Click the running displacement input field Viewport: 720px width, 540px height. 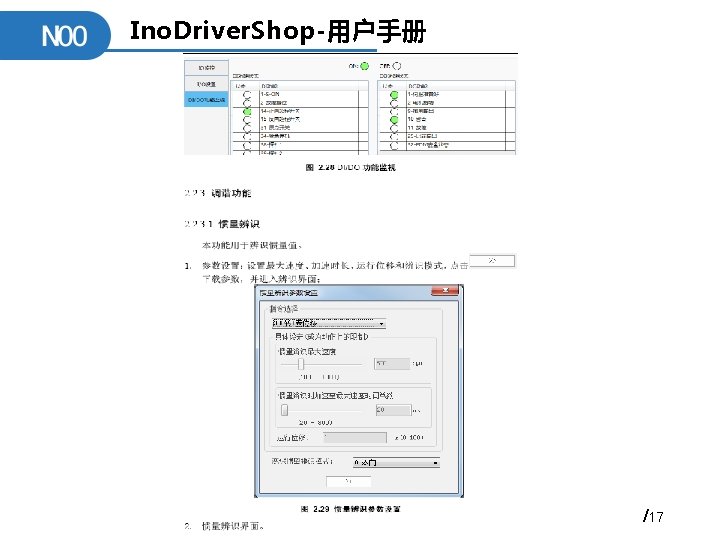(x=355, y=438)
